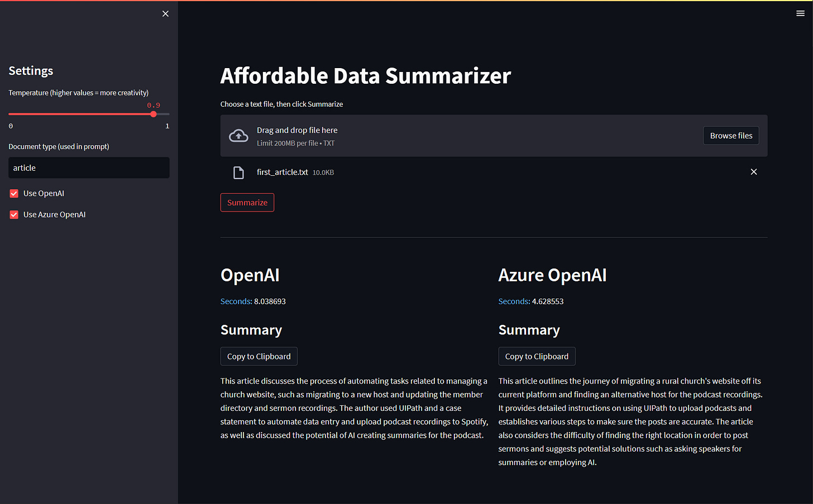Close the Settings sidebar with the X icon
Screen dimensions: 813x504
pos(165,13)
